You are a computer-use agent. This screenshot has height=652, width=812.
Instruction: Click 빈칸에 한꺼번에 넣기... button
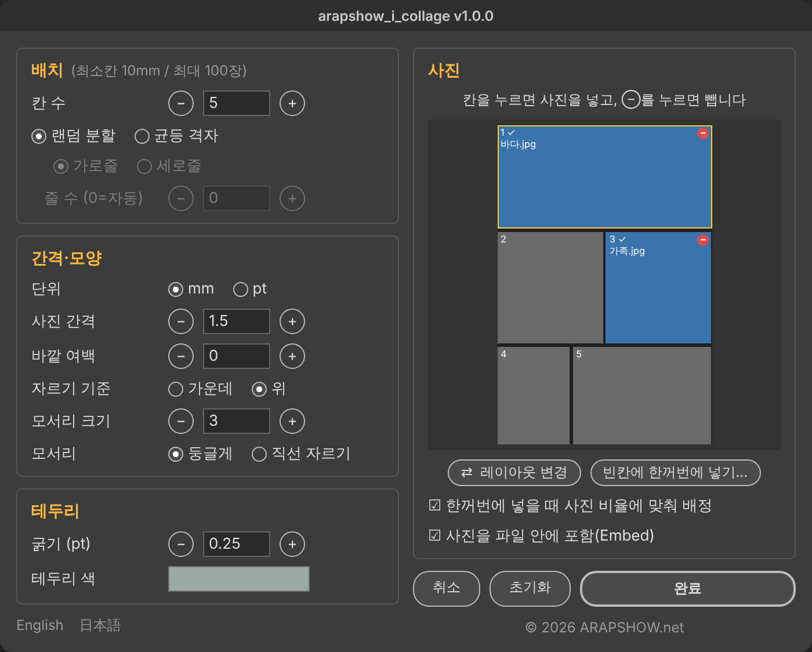click(675, 473)
